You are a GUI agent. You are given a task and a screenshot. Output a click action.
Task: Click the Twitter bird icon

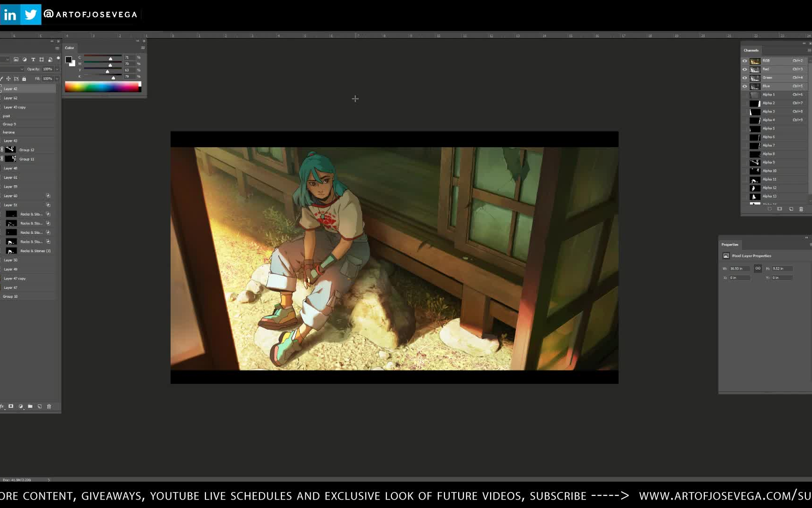coord(31,15)
